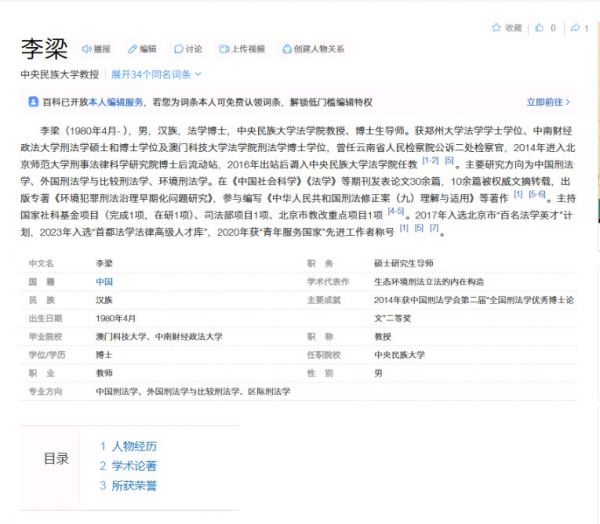Click the badge icon in notice banner
Image resolution: width=600 pixels, height=524 pixels.
pos(32,102)
